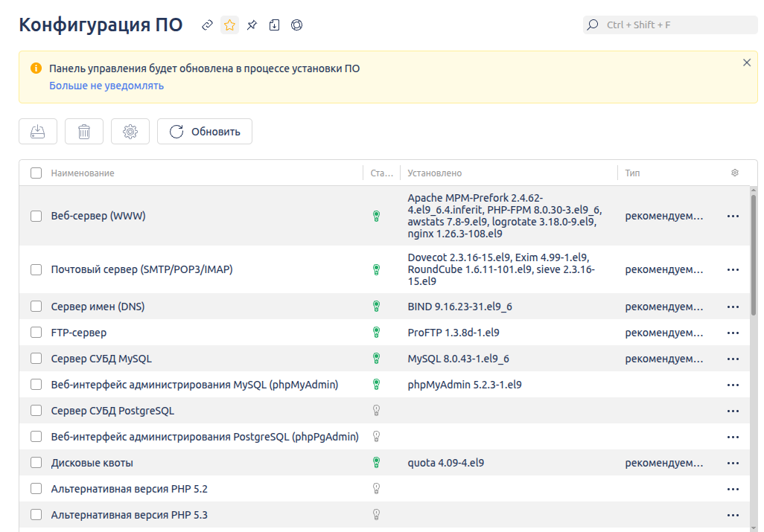Click the Больше не уведомлять link
764x532 pixels.
pos(106,86)
